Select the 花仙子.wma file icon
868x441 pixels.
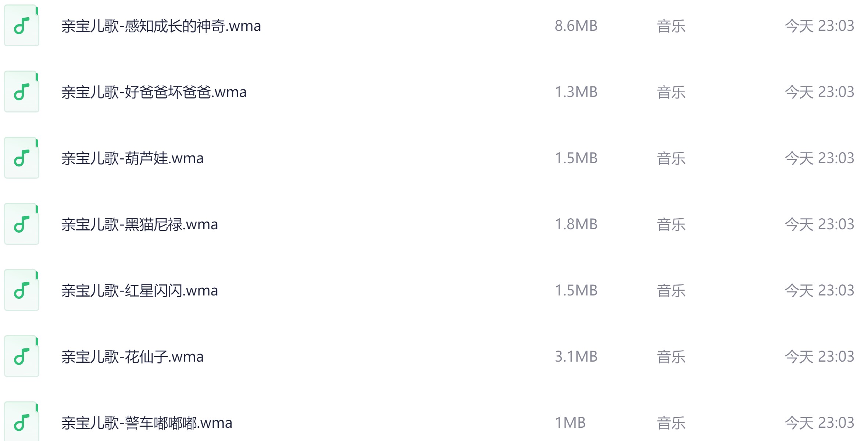click(x=22, y=356)
